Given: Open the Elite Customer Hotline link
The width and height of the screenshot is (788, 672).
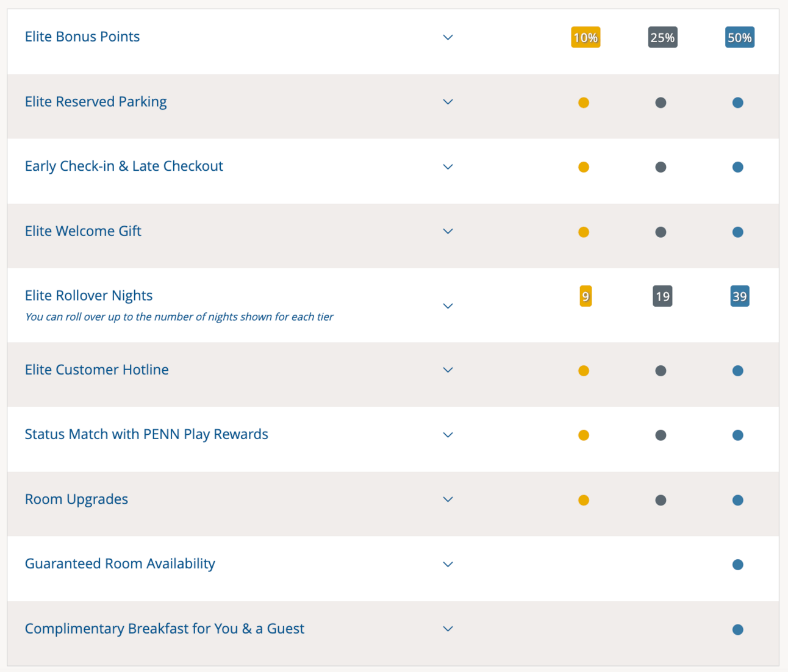Looking at the screenshot, I should (96, 370).
